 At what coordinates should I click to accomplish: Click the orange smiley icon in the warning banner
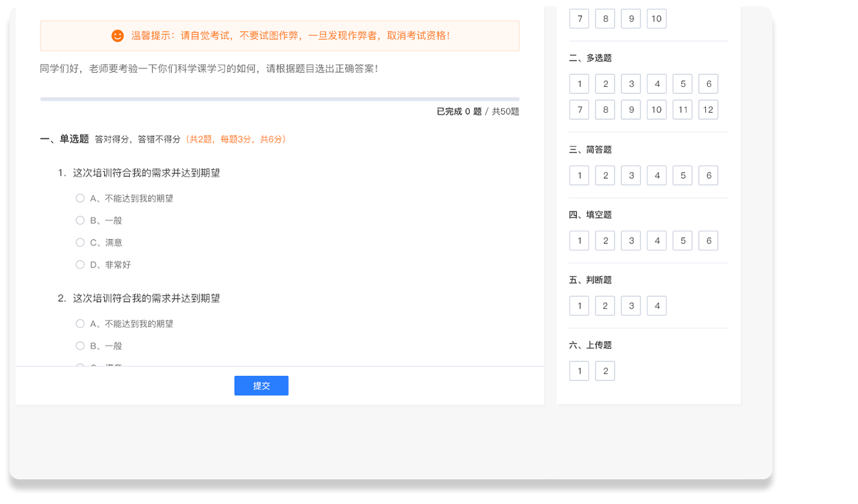(x=117, y=36)
